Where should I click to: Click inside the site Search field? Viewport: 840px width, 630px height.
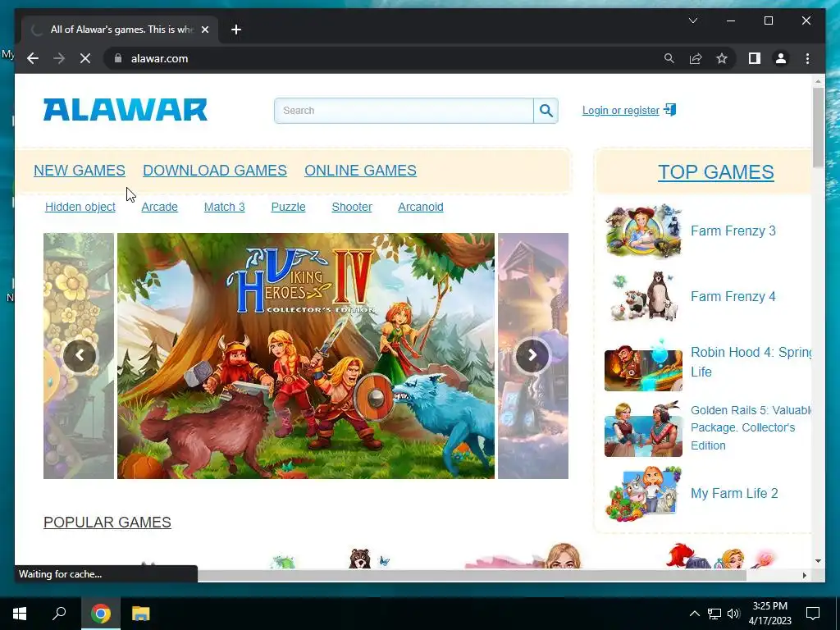404,111
